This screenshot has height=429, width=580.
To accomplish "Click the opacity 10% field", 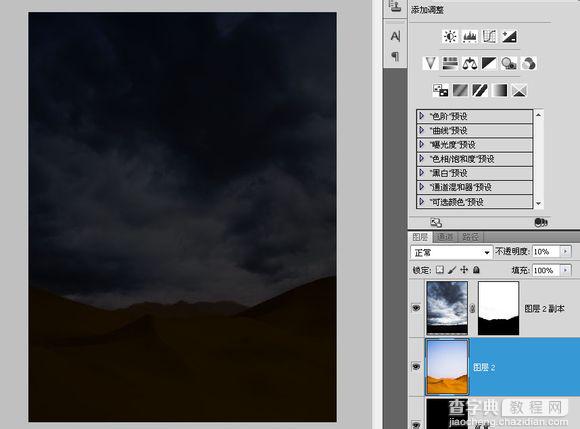I will point(547,251).
